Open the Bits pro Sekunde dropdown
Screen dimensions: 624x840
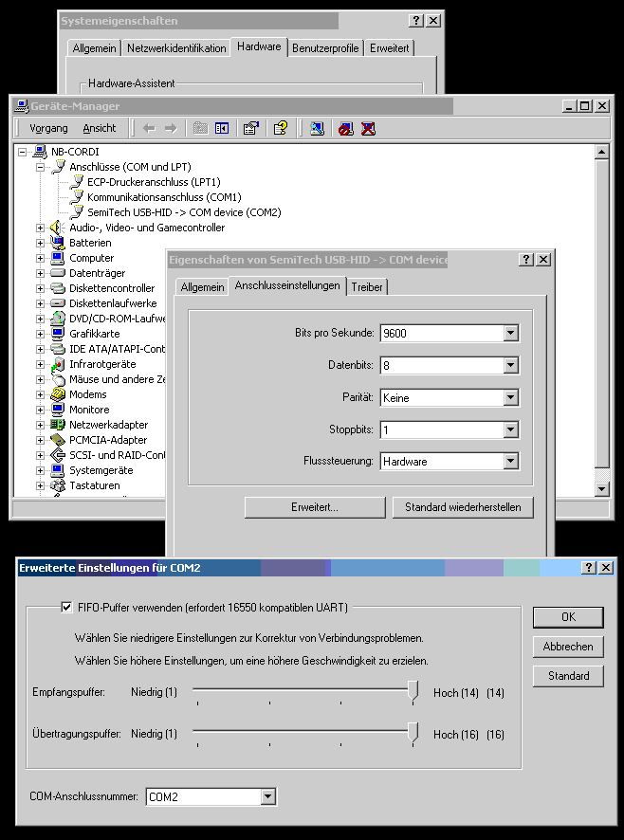[511, 333]
